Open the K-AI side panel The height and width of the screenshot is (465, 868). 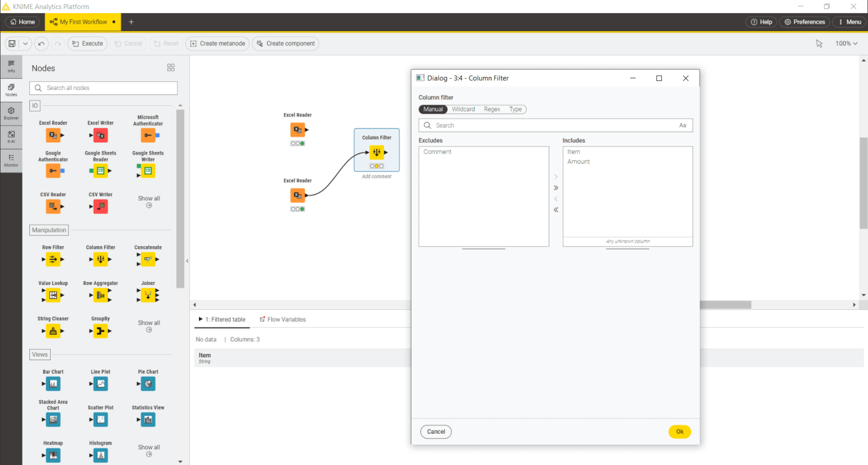[11, 137]
